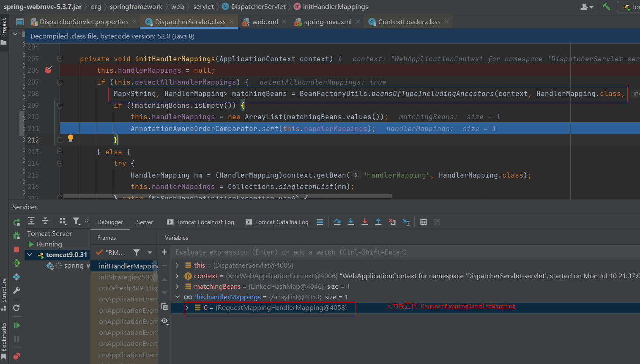Click Show Execution Point icon
The image size is (640, 364).
point(320,222)
